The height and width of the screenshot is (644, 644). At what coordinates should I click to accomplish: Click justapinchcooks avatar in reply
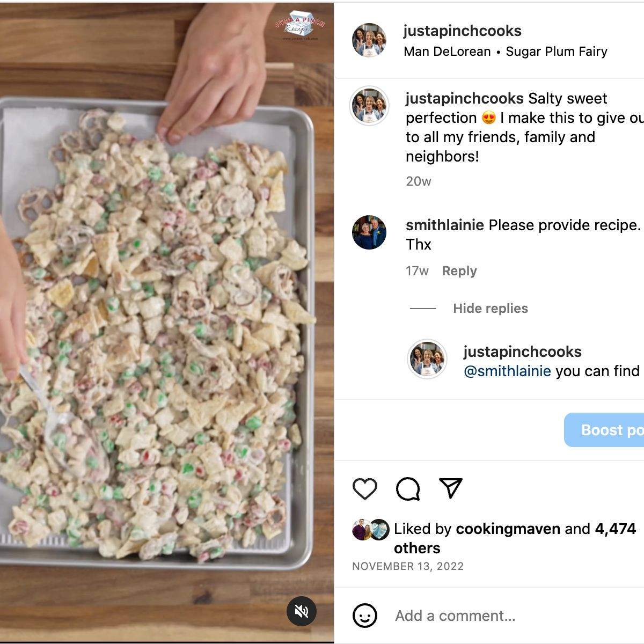428,359
